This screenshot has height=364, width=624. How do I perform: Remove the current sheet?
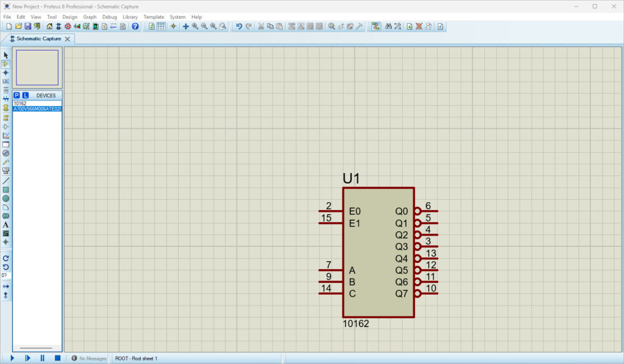(x=419, y=27)
